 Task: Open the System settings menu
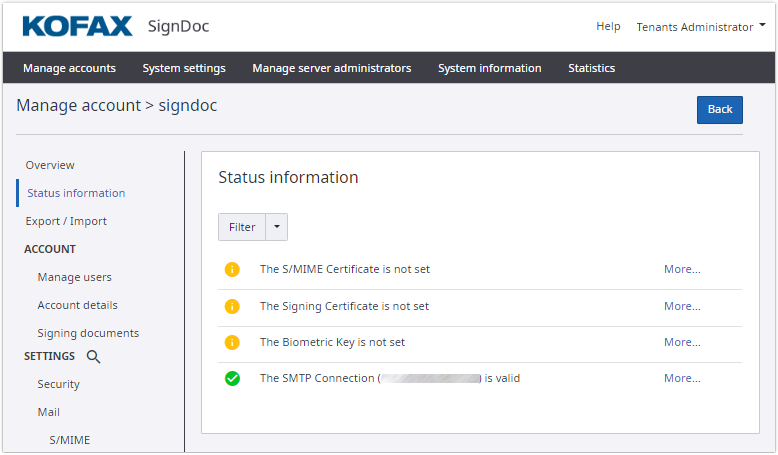(x=184, y=68)
